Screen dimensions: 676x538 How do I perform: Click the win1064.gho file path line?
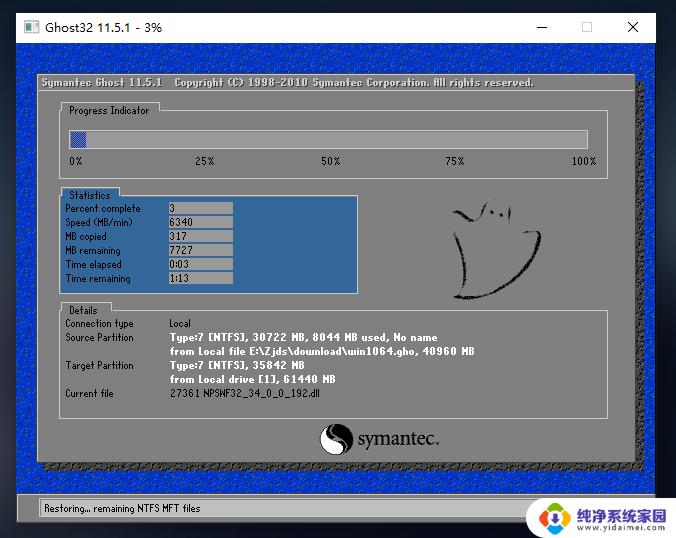[322, 351]
